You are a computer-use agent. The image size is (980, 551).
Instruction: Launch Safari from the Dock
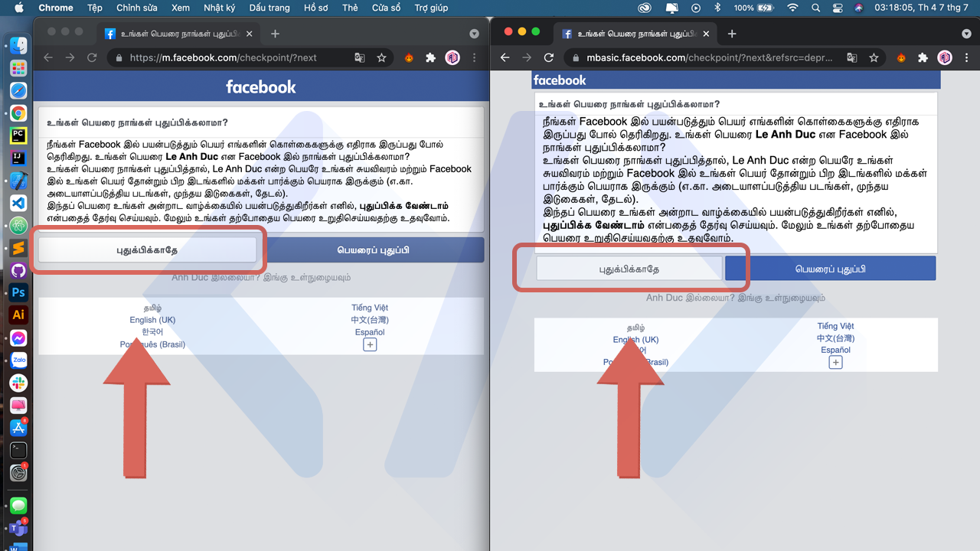(x=18, y=91)
